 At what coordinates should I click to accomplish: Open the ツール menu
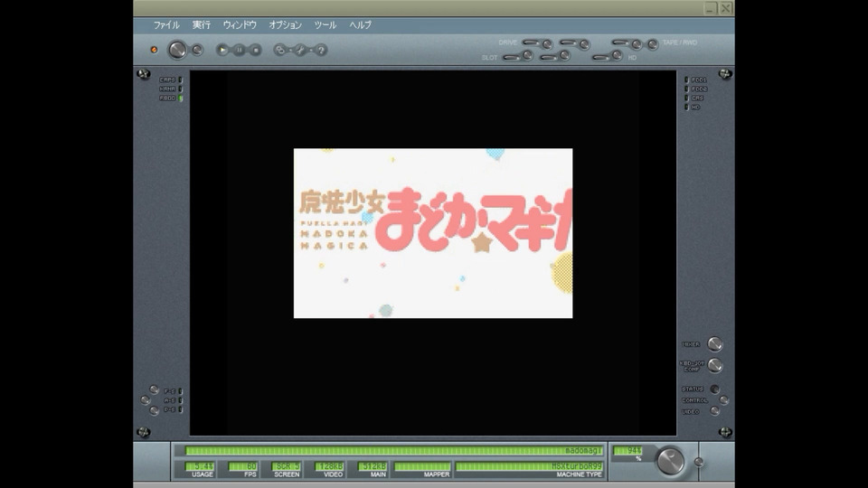325,25
